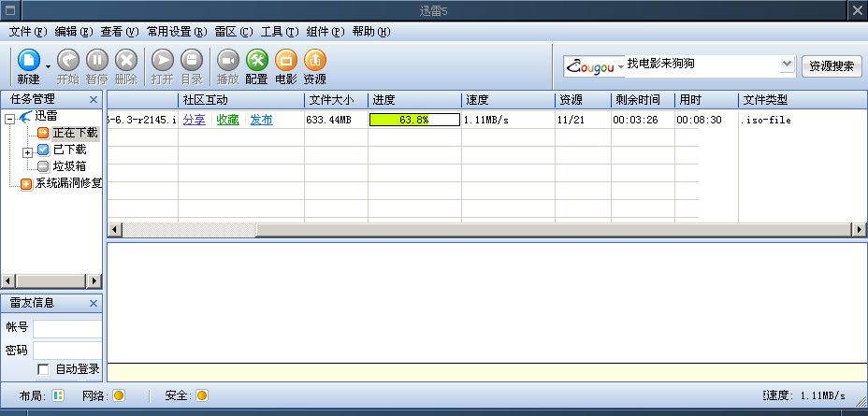Open the dropdown arrow beside 新建

[48, 67]
